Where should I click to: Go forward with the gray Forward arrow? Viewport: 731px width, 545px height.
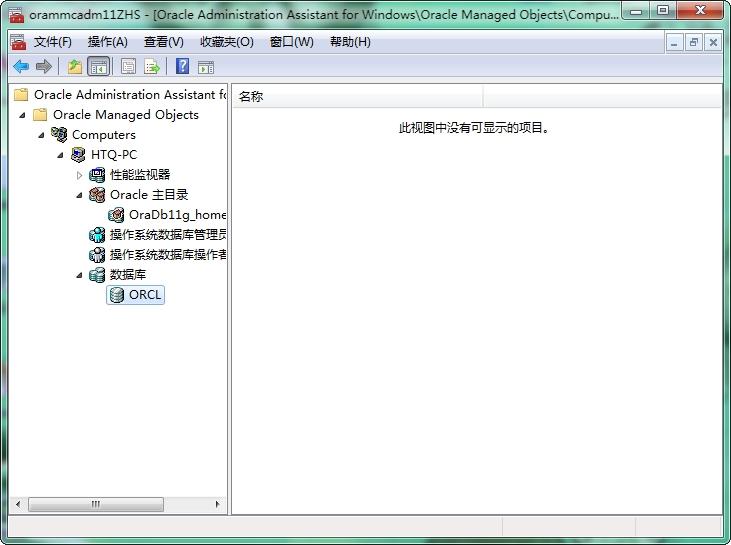[43, 67]
